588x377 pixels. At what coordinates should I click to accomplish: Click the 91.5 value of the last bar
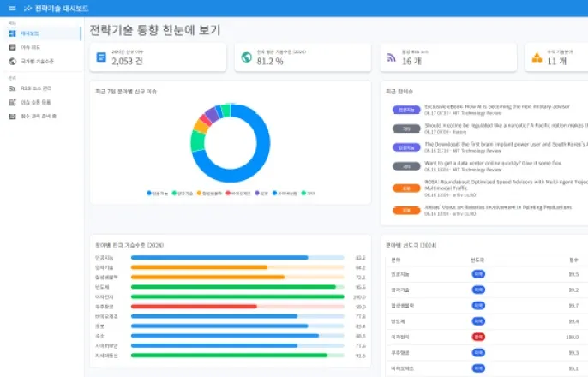point(360,356)
